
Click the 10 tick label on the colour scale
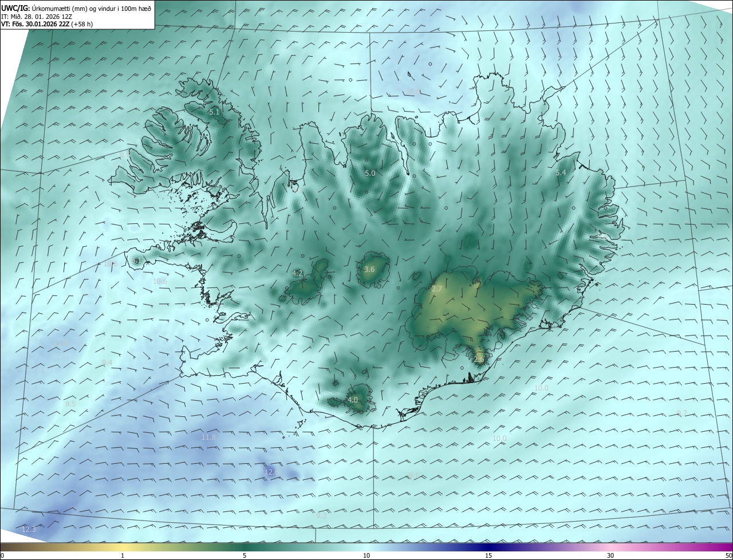pos(366,556)
